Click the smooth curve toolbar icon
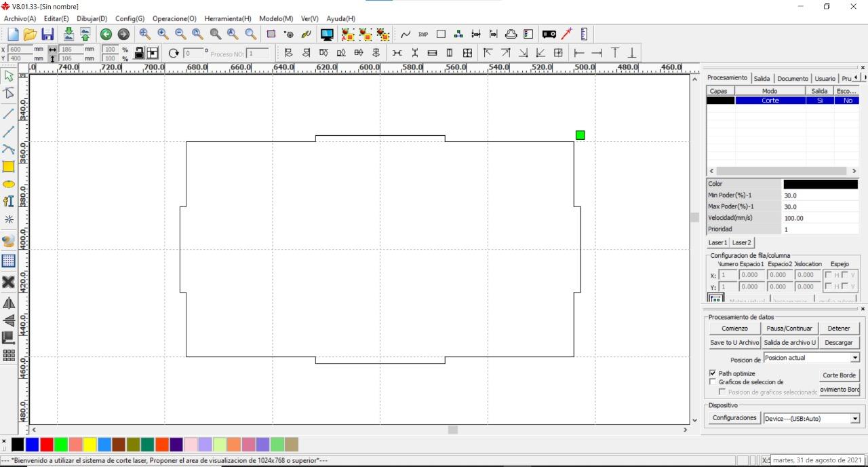868x467 pixels. [x=406, y=35]
